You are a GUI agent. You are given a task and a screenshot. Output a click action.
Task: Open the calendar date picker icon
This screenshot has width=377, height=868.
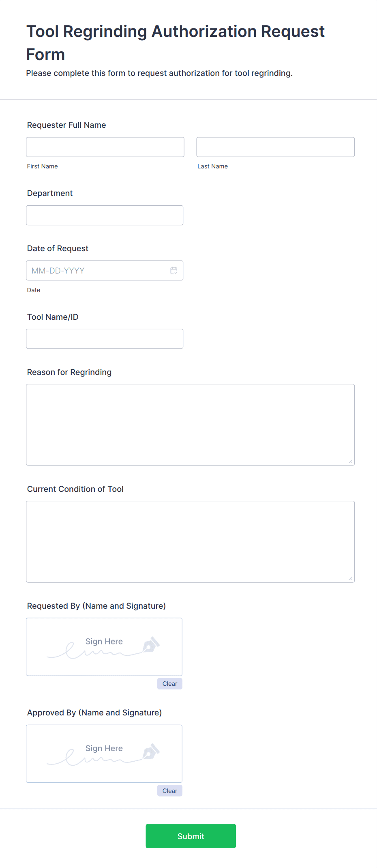[x=174, y=270]
